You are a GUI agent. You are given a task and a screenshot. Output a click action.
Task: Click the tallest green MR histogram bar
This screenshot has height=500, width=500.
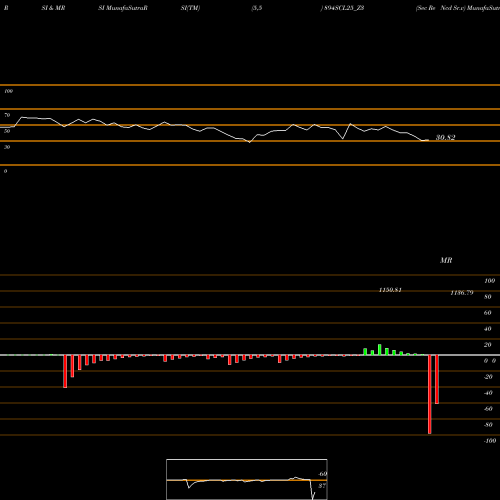coord(380,350)
